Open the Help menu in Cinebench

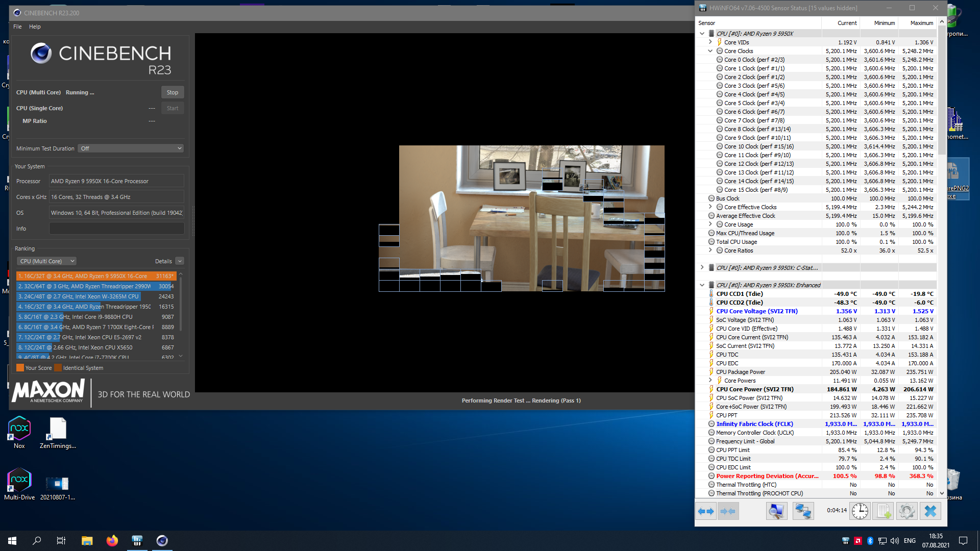[35, 27]
